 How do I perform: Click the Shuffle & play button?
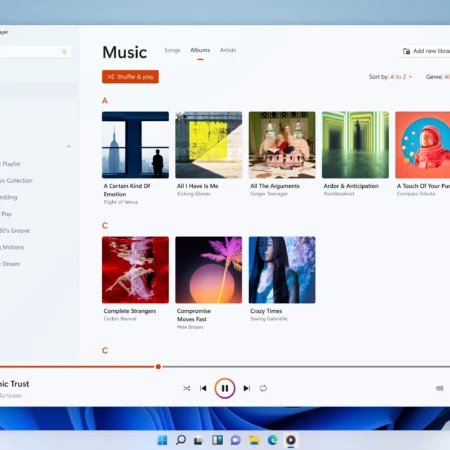point(130,77)
